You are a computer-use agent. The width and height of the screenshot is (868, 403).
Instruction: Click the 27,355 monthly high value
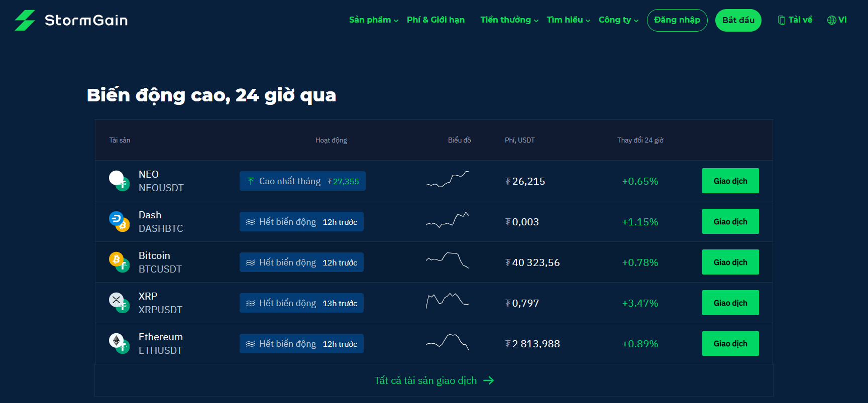(343, 182)
